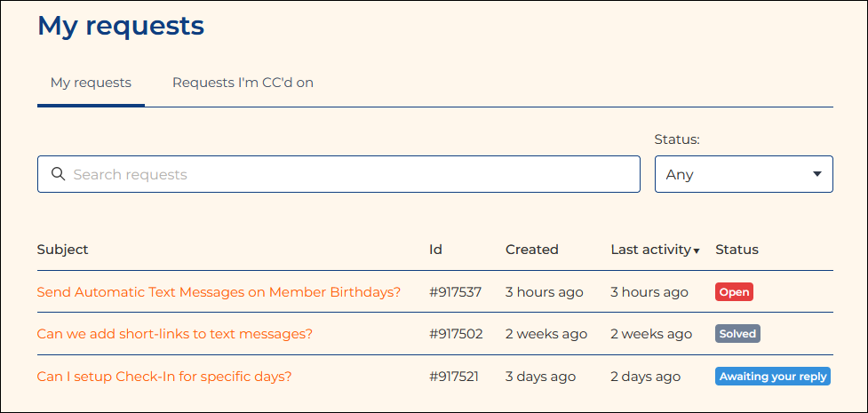
Task: Click the Last activity sort arrow
Action: (697, 251)
